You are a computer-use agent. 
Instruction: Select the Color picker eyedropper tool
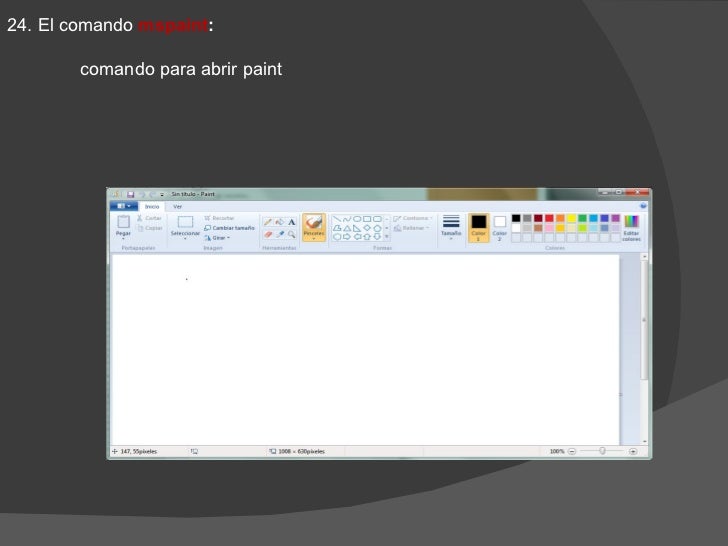[280, 234]
